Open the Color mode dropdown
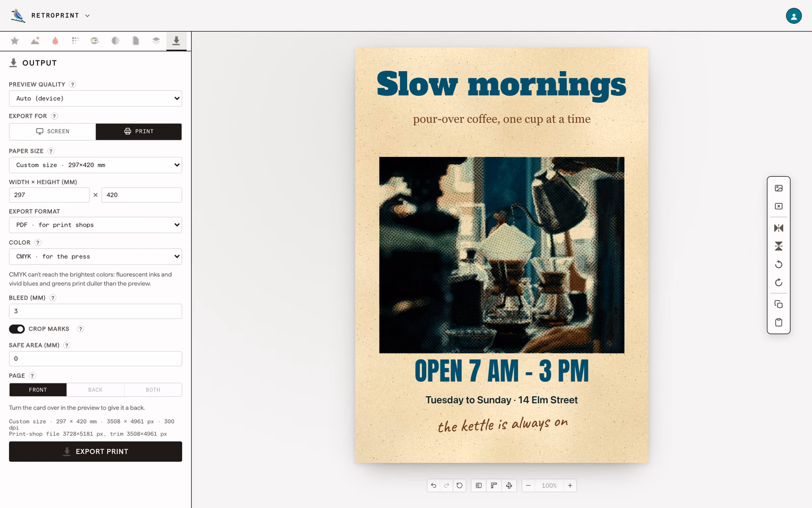 tap(95, 257)
